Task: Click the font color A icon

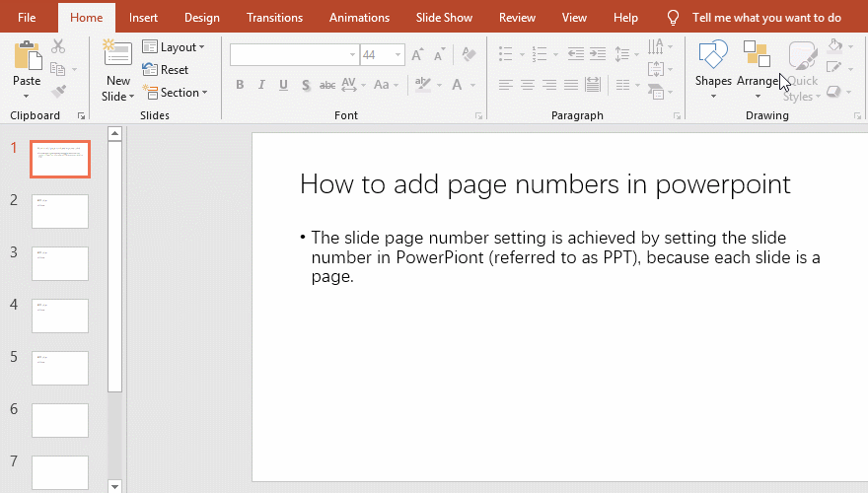Action: (457, 85)
